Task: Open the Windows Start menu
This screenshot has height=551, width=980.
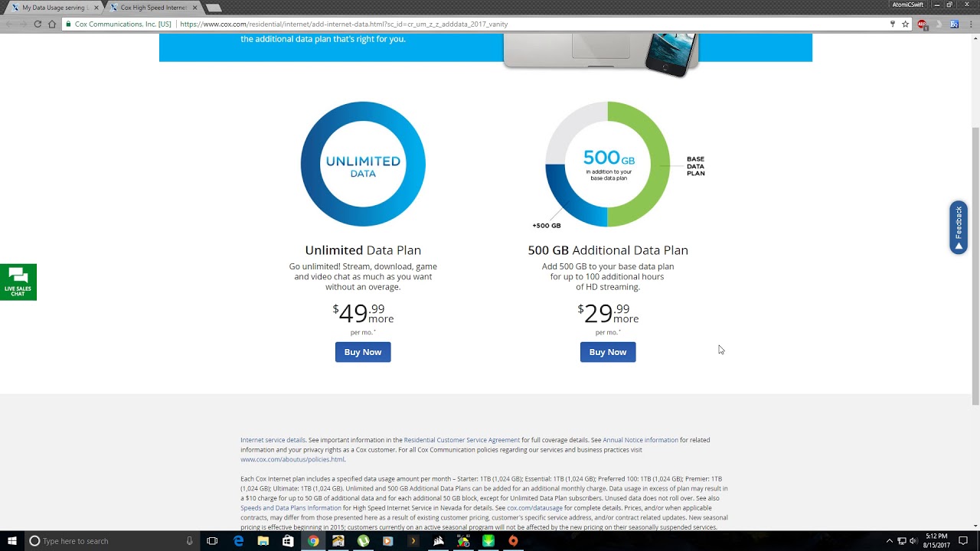Action: (12, 541)
